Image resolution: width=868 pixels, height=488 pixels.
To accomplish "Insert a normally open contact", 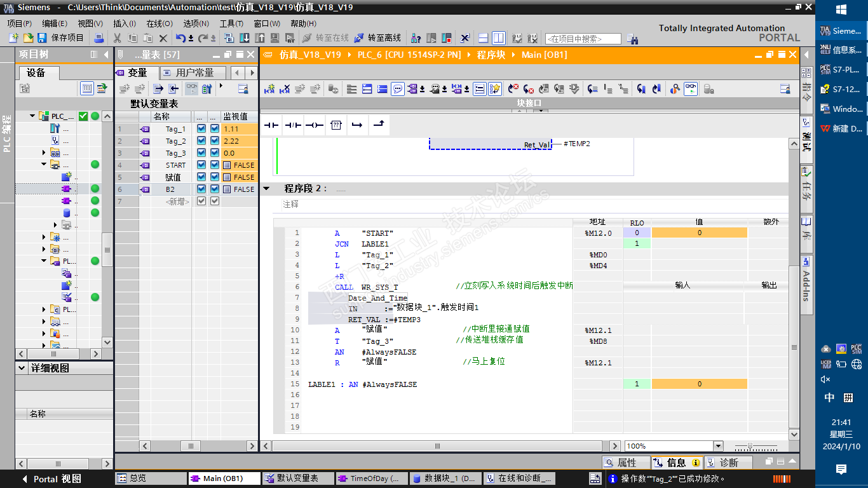I will coord(272,125).
